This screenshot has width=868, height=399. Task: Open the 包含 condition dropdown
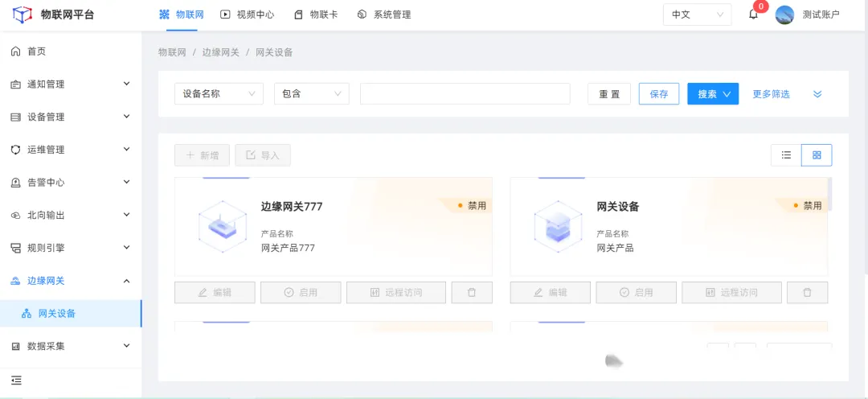click(312, 93)
